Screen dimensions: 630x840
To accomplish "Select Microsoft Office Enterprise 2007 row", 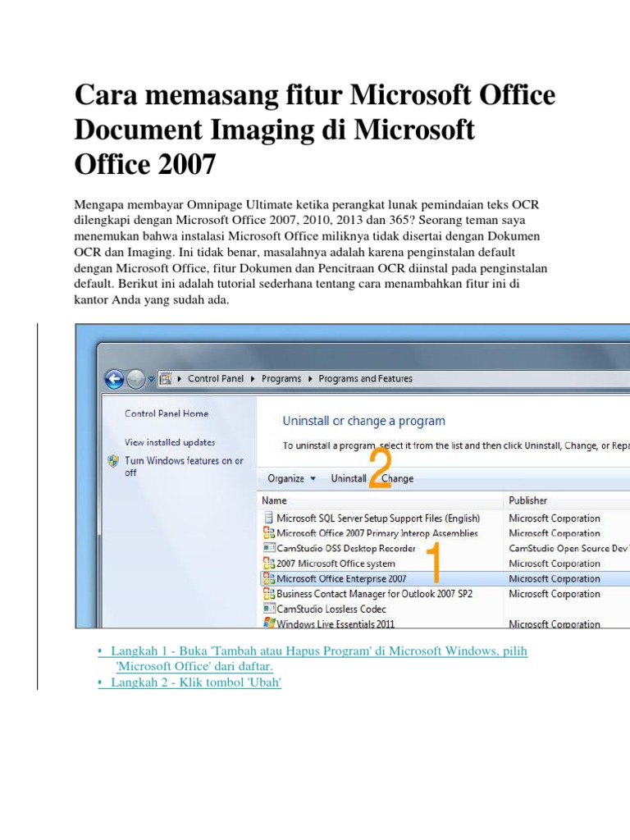I will point(445,578).
